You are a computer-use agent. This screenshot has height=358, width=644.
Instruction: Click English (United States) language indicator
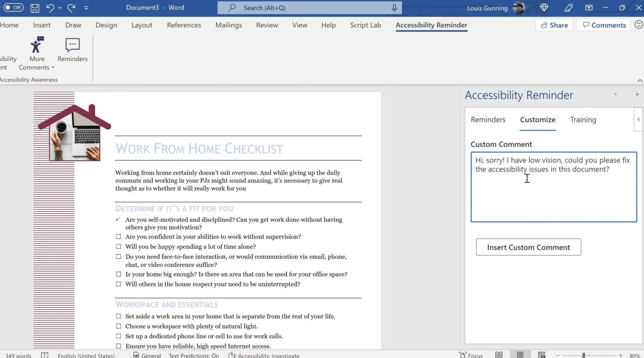[86, 355]
